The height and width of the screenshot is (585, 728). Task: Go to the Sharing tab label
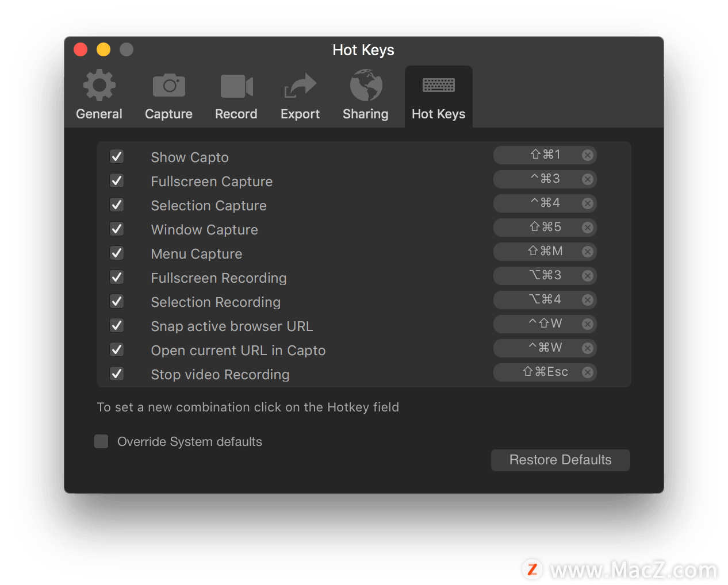click(366, 114)
